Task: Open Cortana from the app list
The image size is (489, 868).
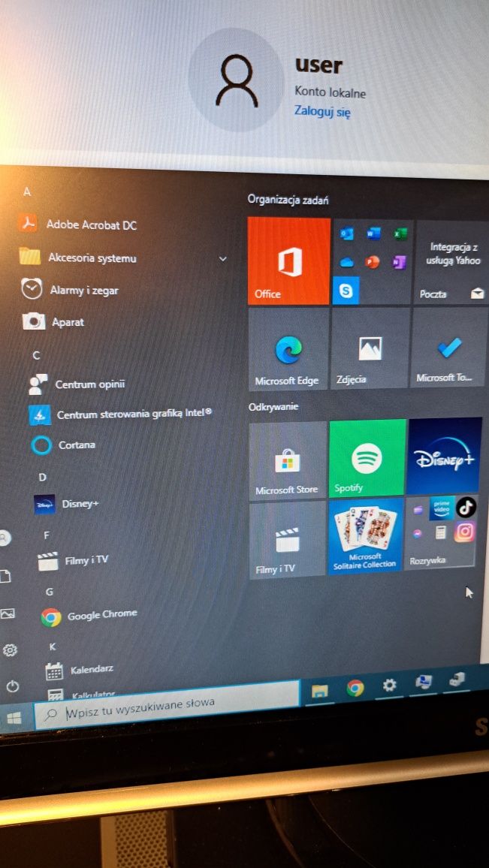Action: (x=63, y=445)
